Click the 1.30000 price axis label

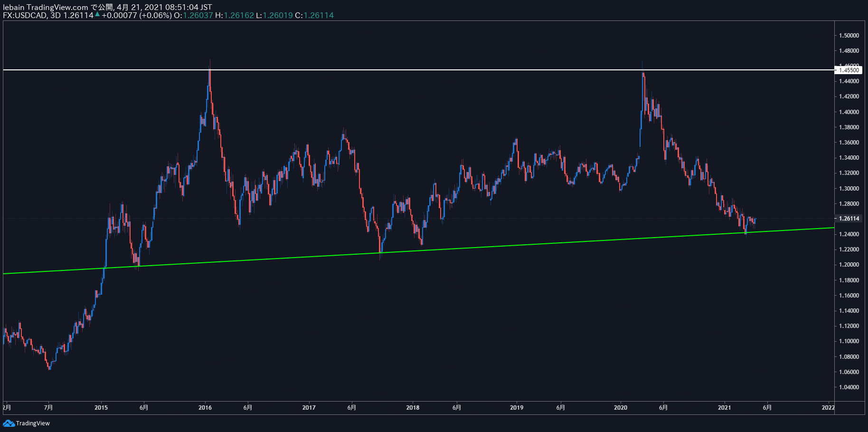(849, 189)
